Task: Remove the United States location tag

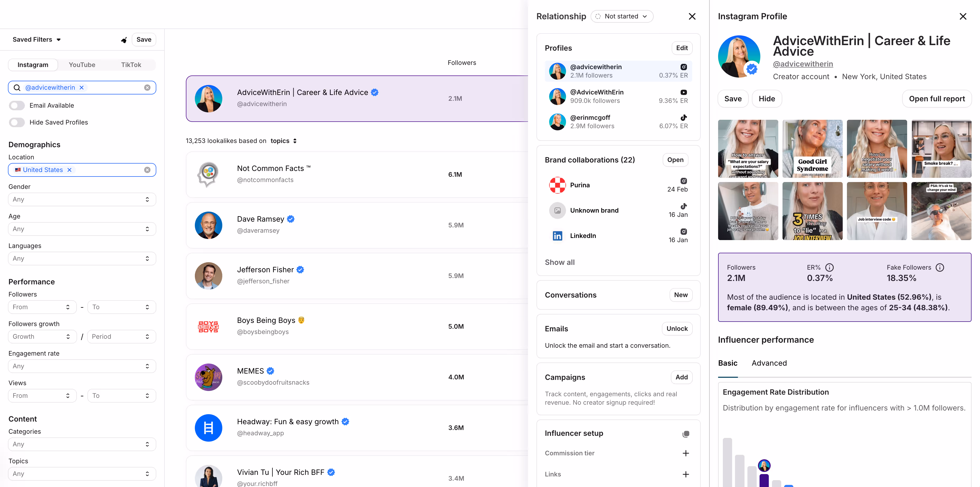Action: (69, 170)
